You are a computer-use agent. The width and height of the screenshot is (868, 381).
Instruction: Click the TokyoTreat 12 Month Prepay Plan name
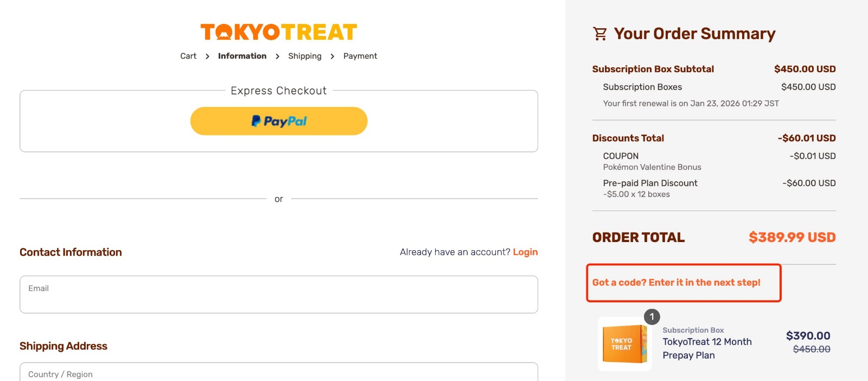(x=707, y=348)
